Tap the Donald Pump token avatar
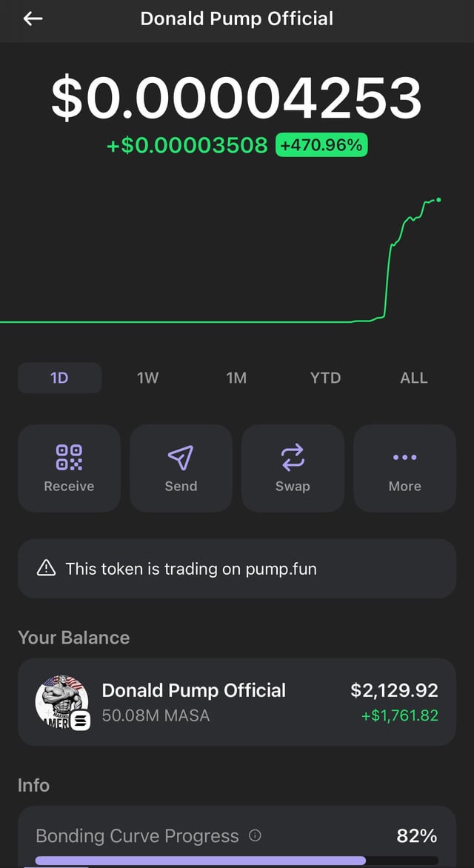The width and height of the screenshot is (474, 868). [x=62, y=702]
